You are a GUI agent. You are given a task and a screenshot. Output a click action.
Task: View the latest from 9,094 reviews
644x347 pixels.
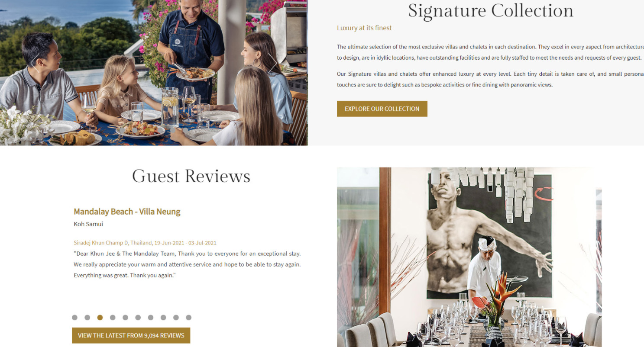point(131,335)
